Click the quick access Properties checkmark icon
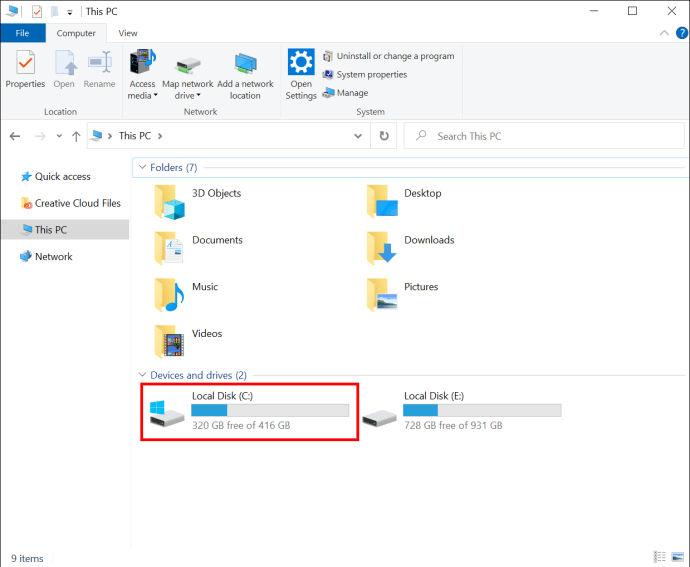Image resolution: width=690 pixels, height=567 pixels. (x=37, y=11)
